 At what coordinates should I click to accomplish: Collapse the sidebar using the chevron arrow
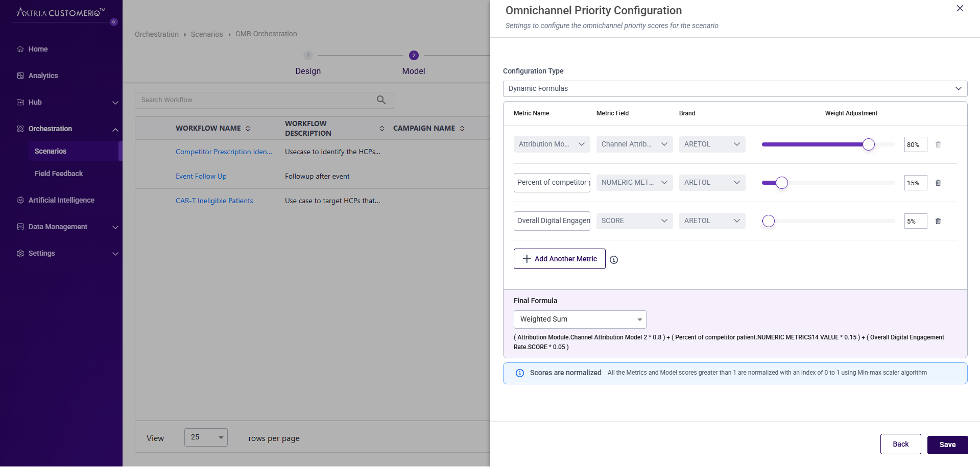113,22
